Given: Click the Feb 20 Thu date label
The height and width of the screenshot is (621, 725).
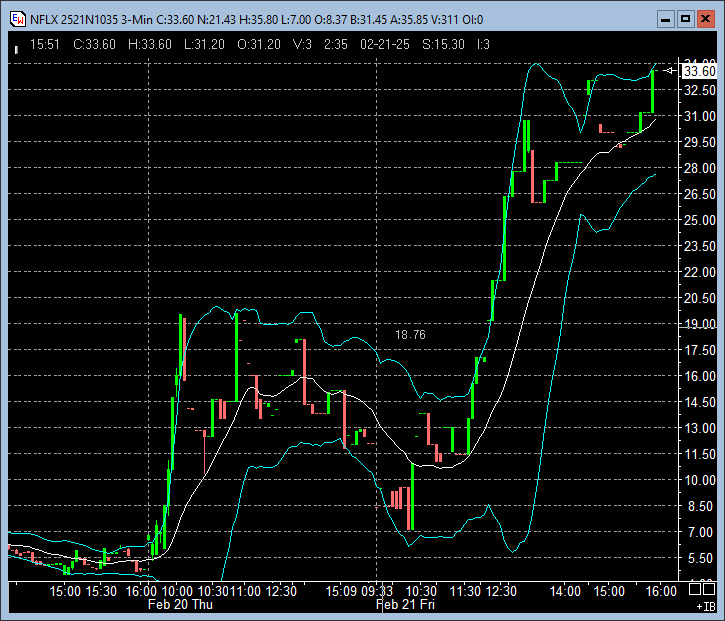Looking at the screenshot, I should pos(180,605).
